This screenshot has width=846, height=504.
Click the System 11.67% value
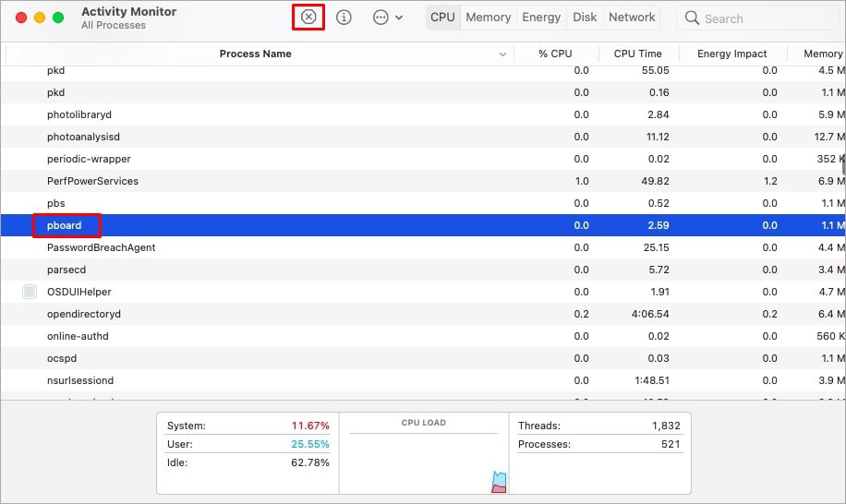pyautogui.click(x=310, y=426)
